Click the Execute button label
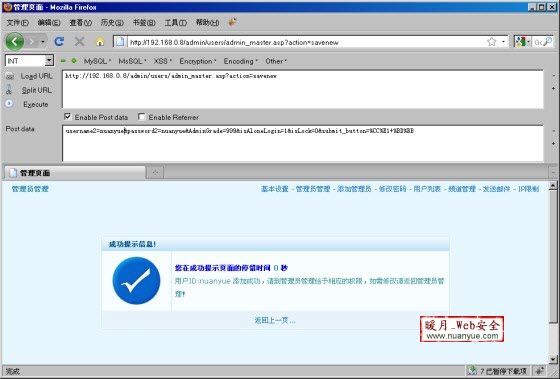The width and height of the screenshot is (560, 379). 35,104
